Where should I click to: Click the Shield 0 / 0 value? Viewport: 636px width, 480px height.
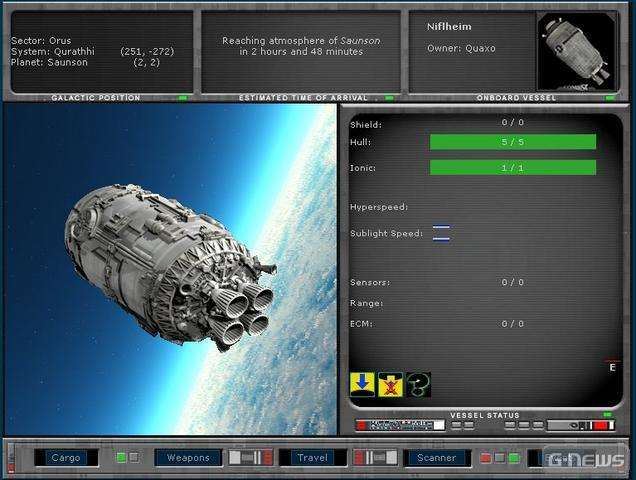[513, 122]
